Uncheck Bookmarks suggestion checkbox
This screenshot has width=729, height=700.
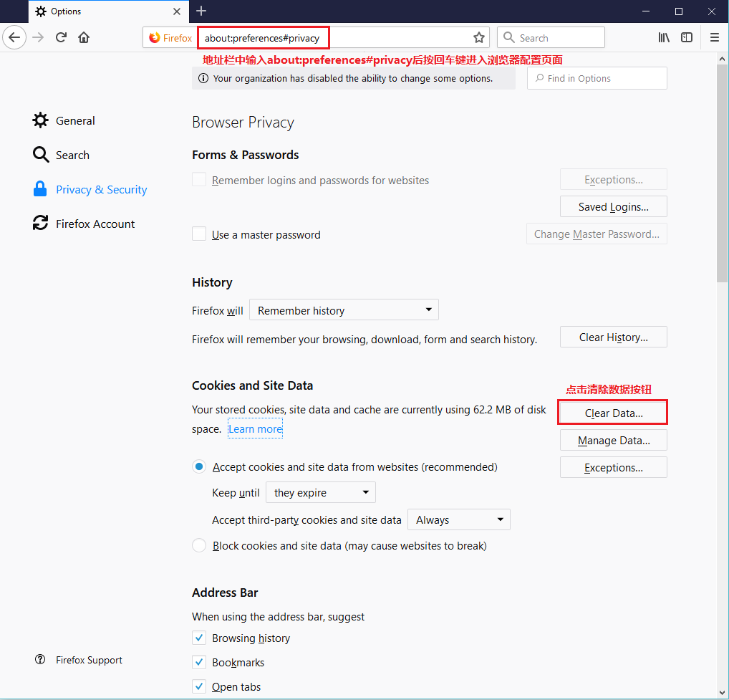[199, 662]
